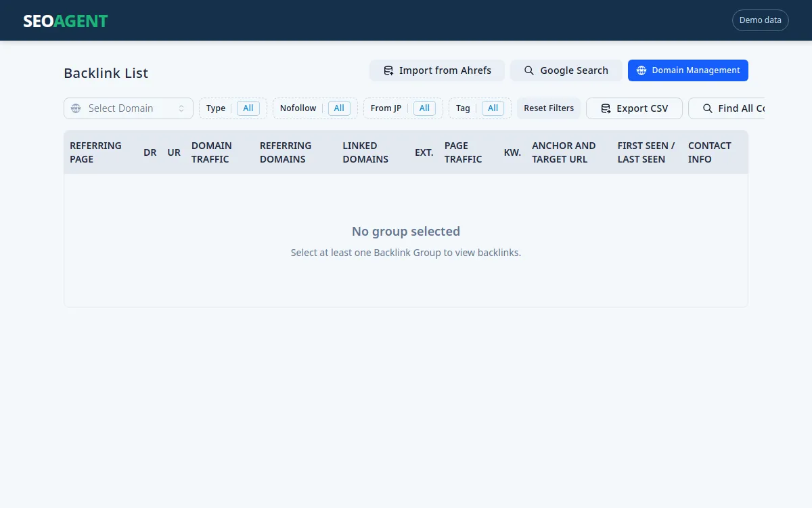Open the Select Domain dropdown
Viewport: 812px width, 508px height.
129,108
